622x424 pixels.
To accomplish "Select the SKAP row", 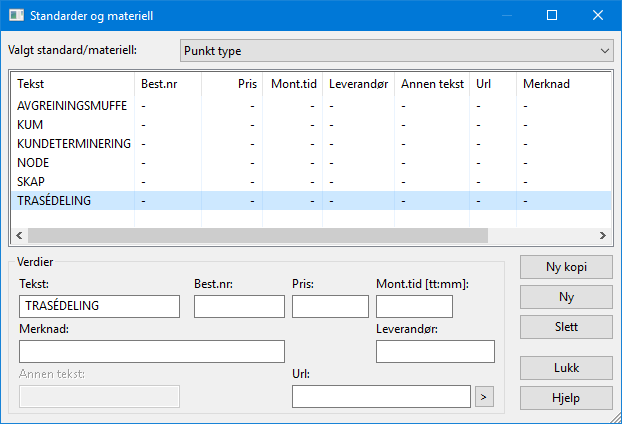I will [311, 182].
